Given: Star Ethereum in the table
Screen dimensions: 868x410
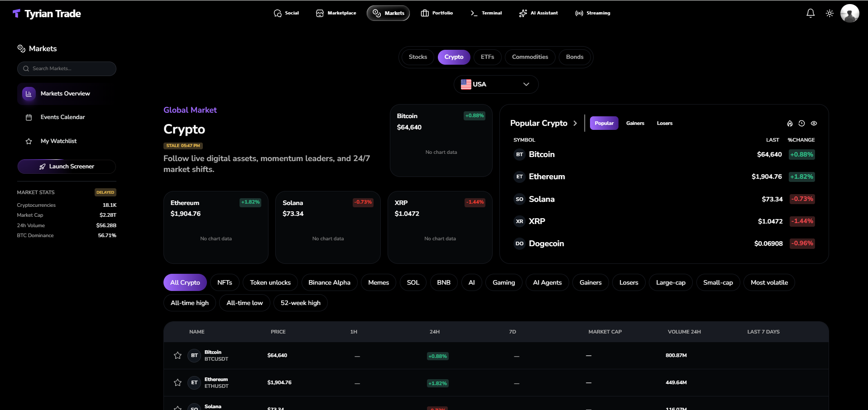Looking at the screenshot, I should click(177, 382).
